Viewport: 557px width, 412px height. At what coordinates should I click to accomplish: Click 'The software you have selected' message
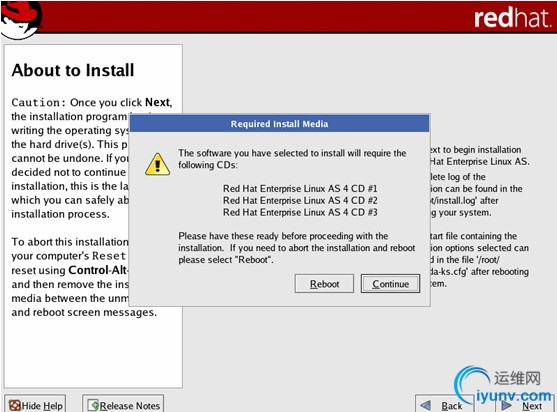[x=292, y=159]
